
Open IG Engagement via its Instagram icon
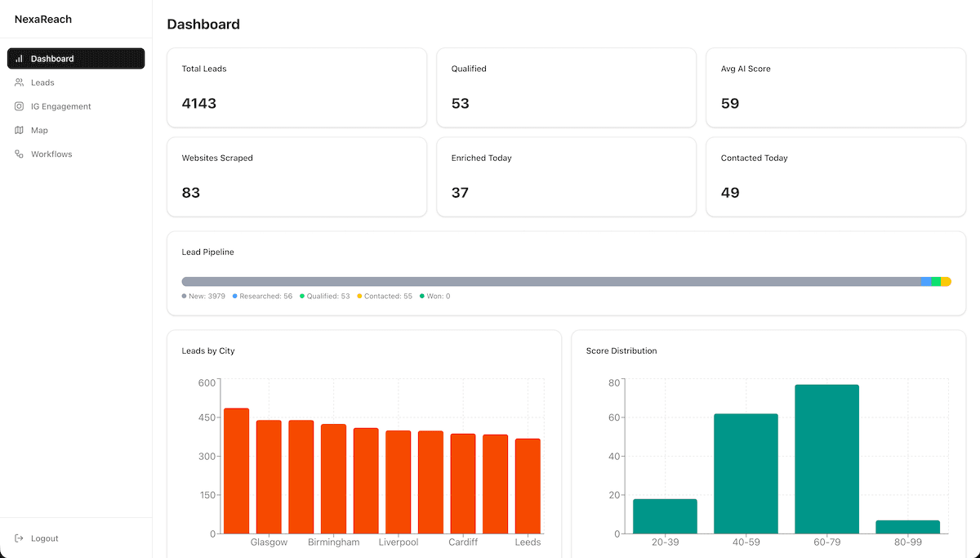[18, 106]
